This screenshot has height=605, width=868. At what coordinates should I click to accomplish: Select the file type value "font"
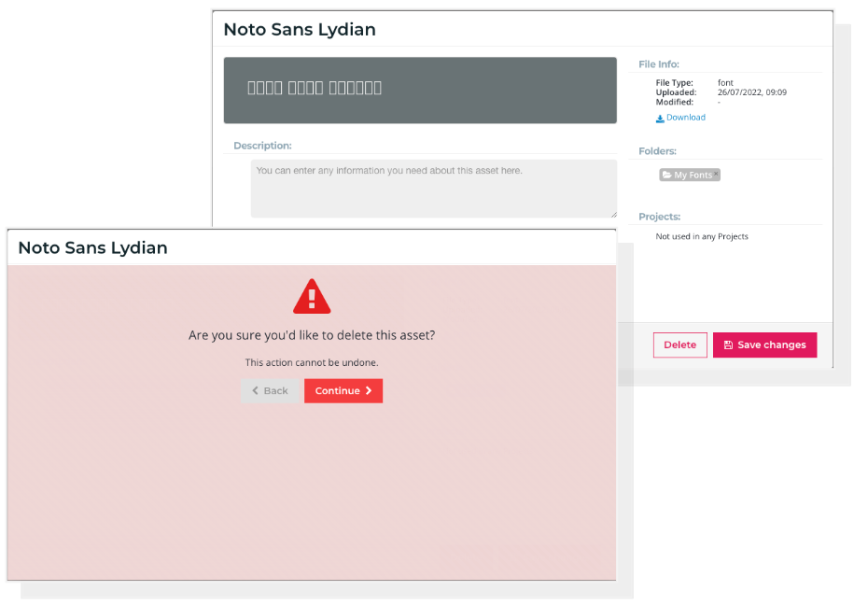coord(725,82)
